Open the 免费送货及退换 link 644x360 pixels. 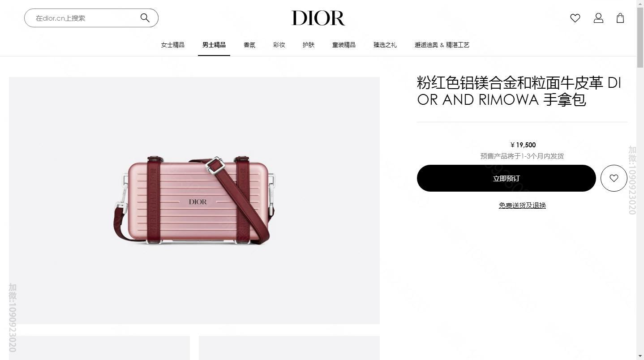522,205
